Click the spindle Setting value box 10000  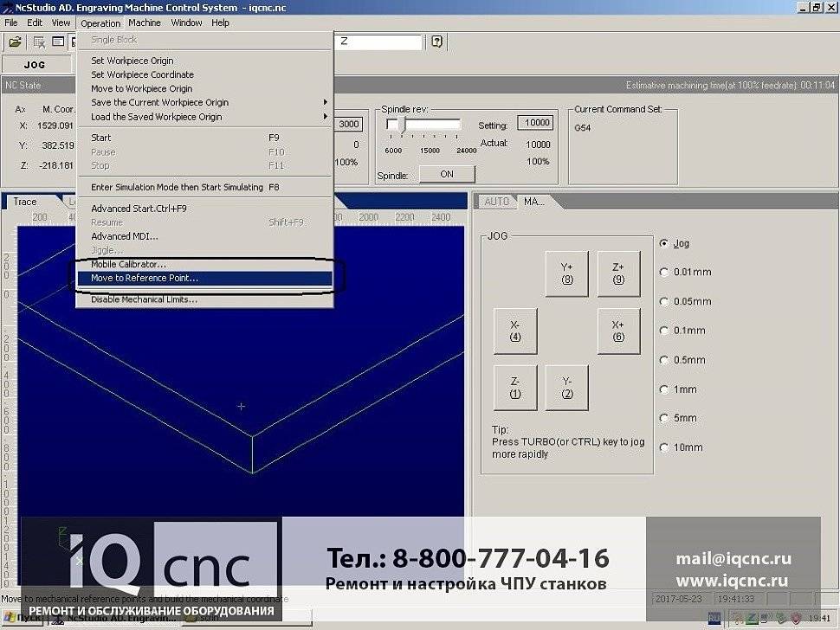pos(537,124)
